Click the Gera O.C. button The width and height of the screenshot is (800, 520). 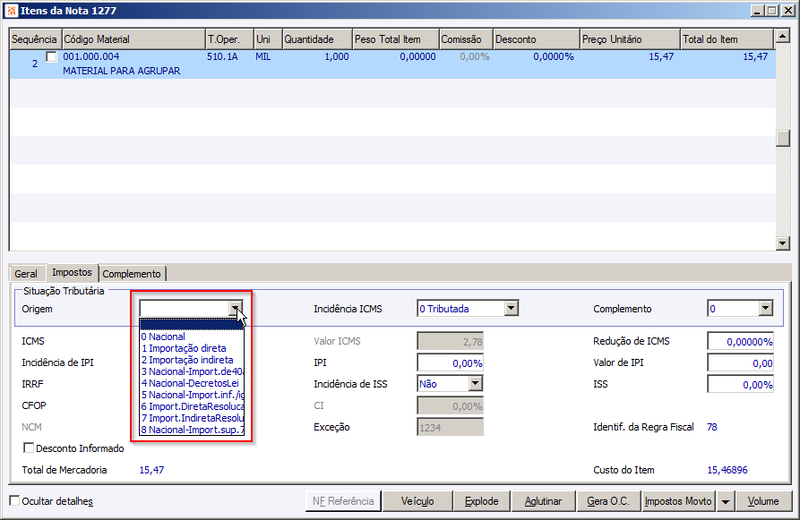coord(608,501)
